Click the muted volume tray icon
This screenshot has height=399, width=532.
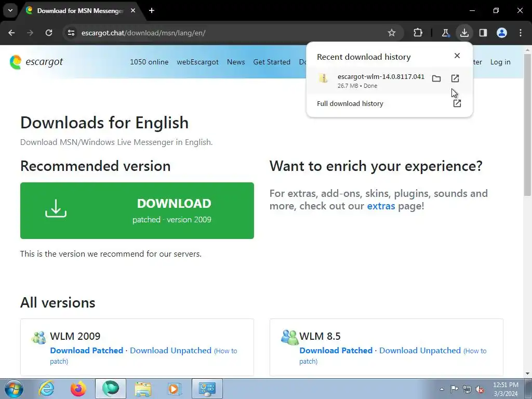tap(480, 389)
